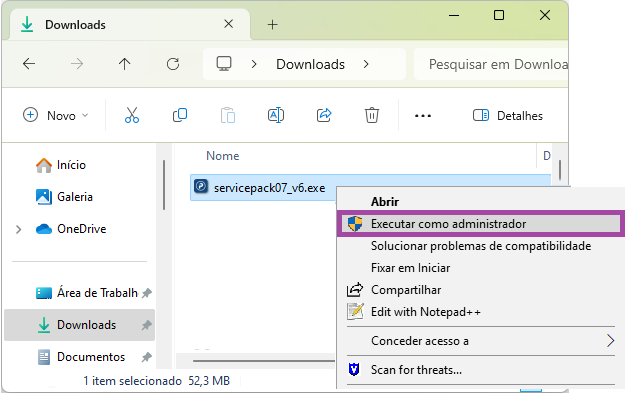Screen dimensions: 625x393
Task: Open the three-dot more options menu
Action: pos(423,116)
